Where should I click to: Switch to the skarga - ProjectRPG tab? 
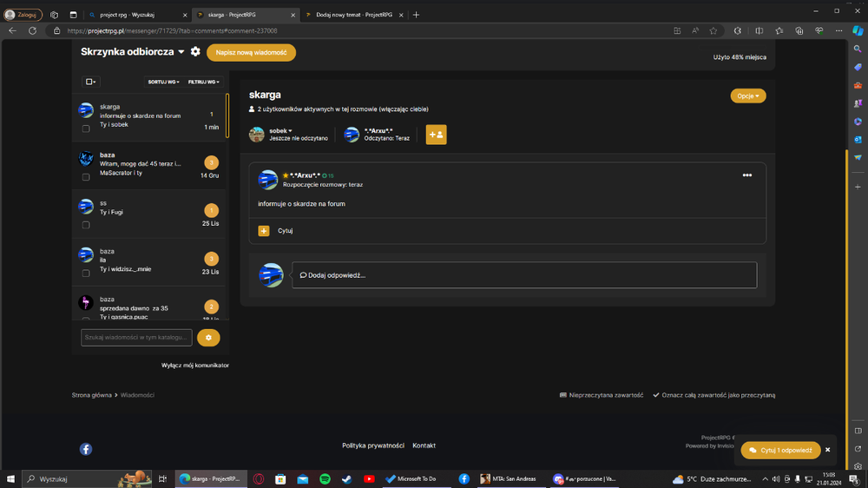(x=246, y=15)
